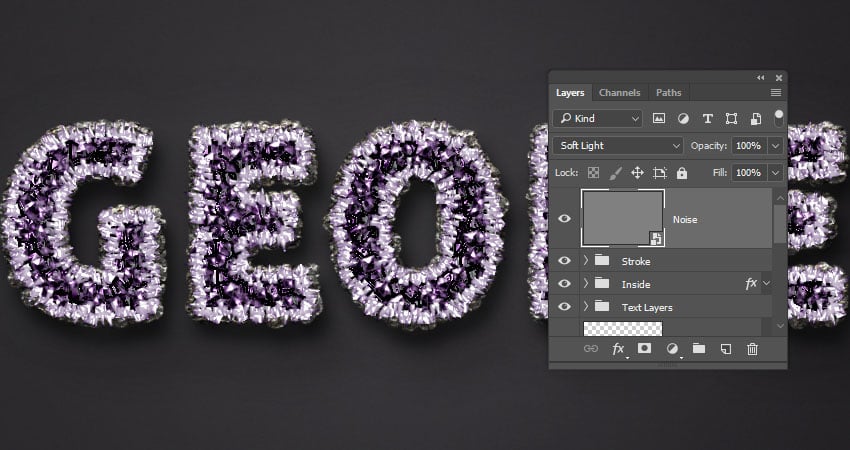Click the Inside group folder icon

[x=602, y=283]
